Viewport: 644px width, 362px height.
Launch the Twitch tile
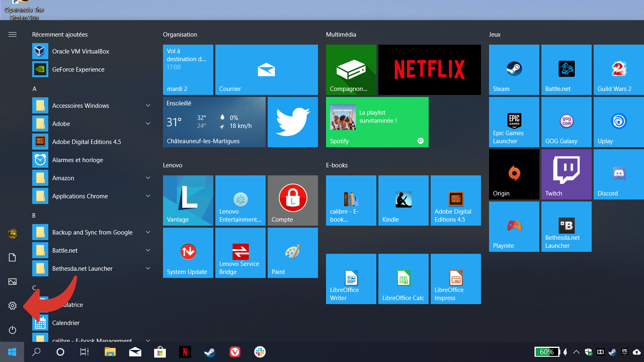coord(566,174)
